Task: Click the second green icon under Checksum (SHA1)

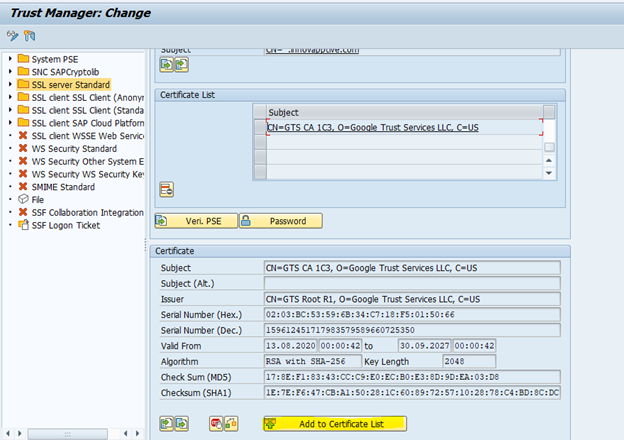Action: (x=181, y=424)
